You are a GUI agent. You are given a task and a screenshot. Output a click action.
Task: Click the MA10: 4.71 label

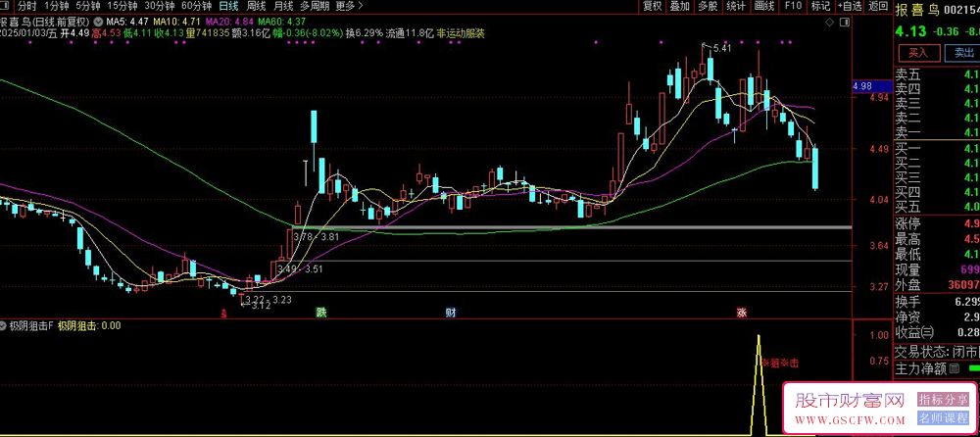click(178, 22)
